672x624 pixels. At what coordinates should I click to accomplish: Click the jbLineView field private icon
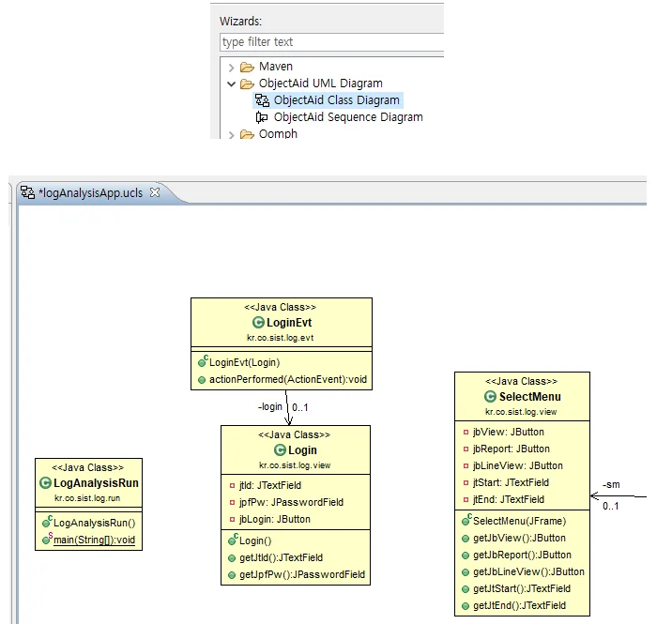pos(466,465)
